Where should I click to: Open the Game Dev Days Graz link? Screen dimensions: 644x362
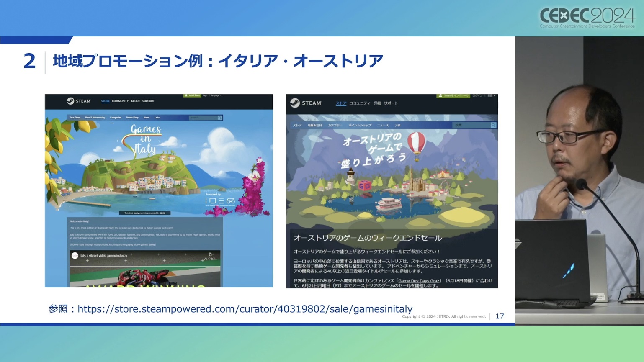point(419,281)
